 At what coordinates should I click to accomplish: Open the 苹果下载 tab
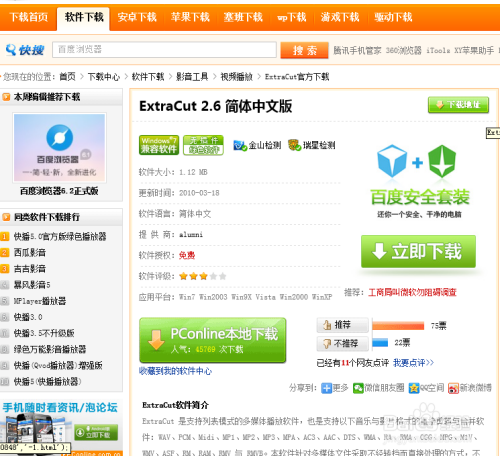click(190, 17)
